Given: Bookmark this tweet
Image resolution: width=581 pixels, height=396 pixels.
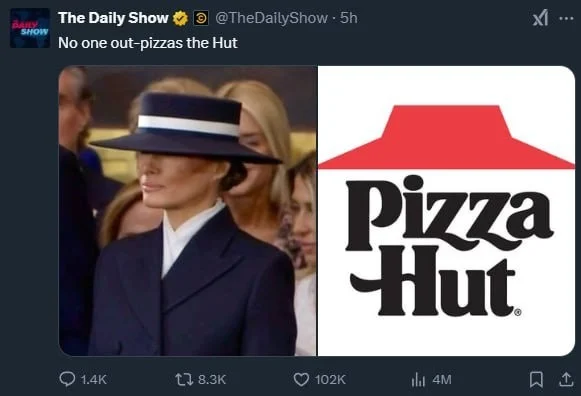Looking at the screenshot, I should click(x=536, y=380).
